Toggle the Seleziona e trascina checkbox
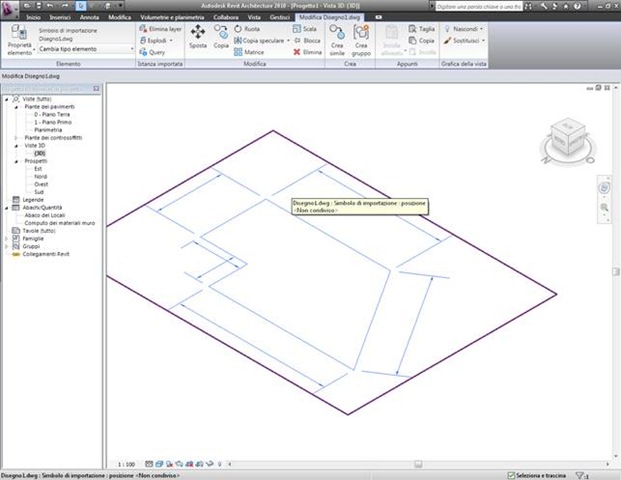The height and width of the screenshot is (480, 621). point(511,475)
